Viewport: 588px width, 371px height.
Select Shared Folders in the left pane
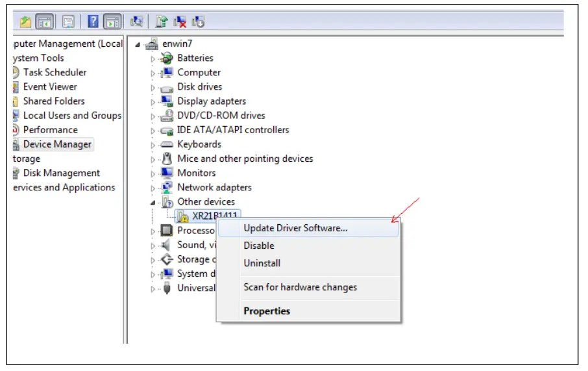[x=54, y=101]
